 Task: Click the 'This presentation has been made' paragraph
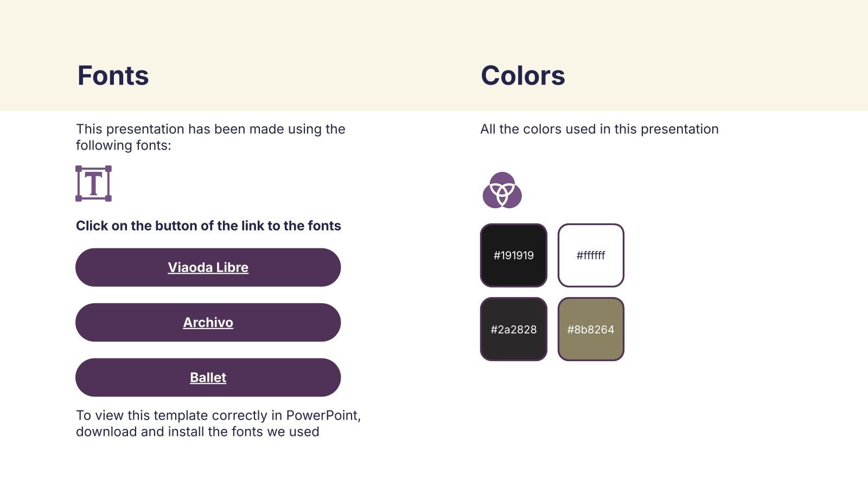point(210,137)
